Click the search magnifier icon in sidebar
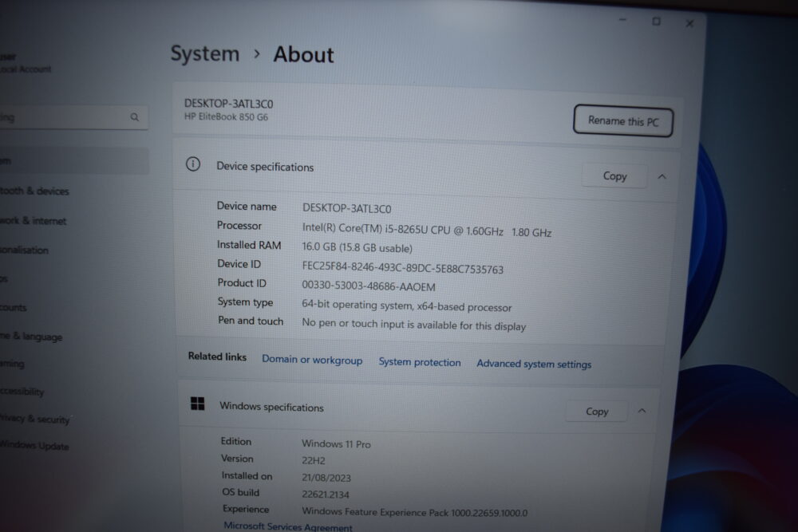798x532 pixels. [134, 117]
